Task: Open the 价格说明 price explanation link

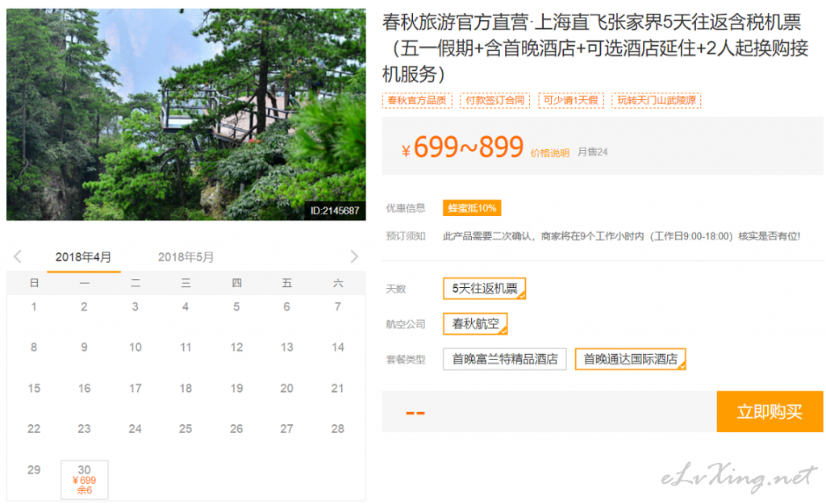Action: (x=549, y=153)
